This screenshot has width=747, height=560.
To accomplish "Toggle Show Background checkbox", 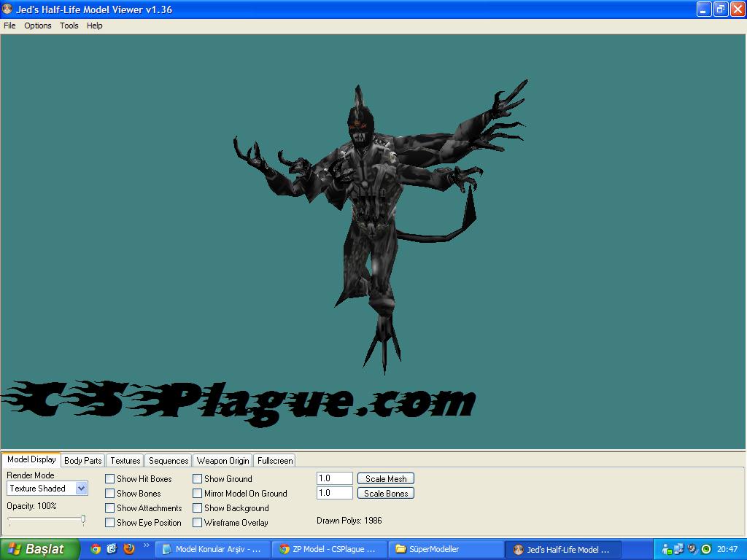I will [x=197, y=508].
